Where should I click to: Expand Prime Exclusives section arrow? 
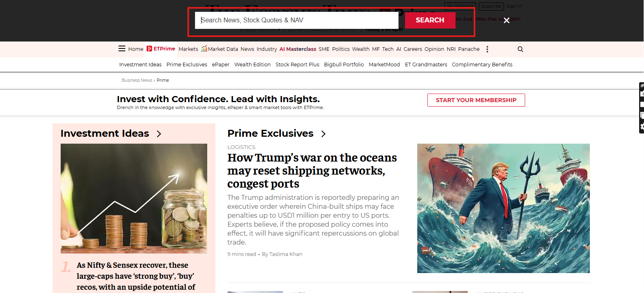tap(324, 134)
